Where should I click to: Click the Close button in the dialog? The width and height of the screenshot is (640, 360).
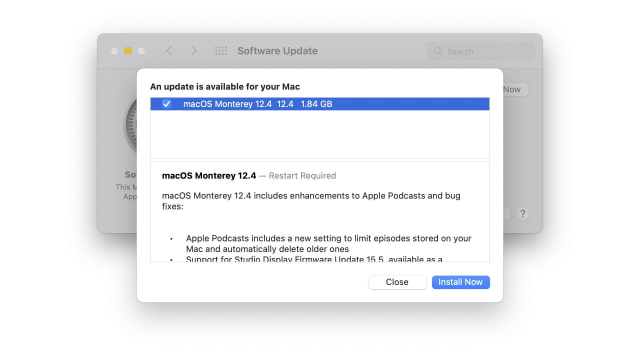pos(397,282)
